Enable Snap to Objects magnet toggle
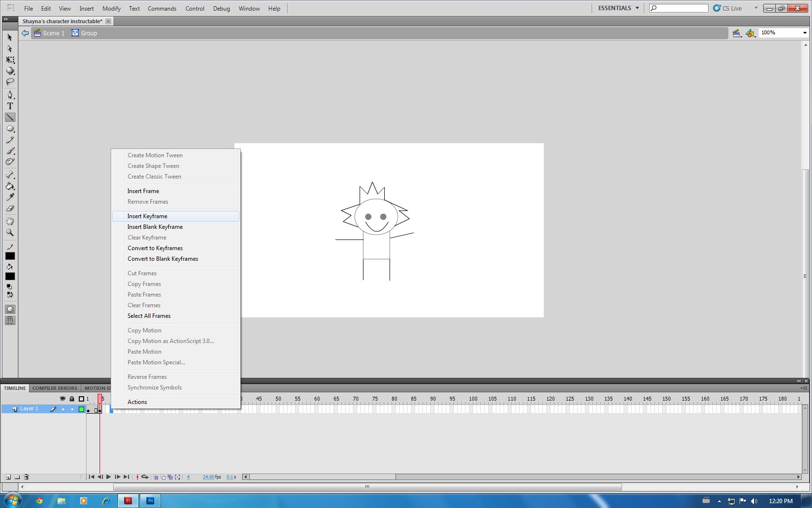 coord(10,320)
